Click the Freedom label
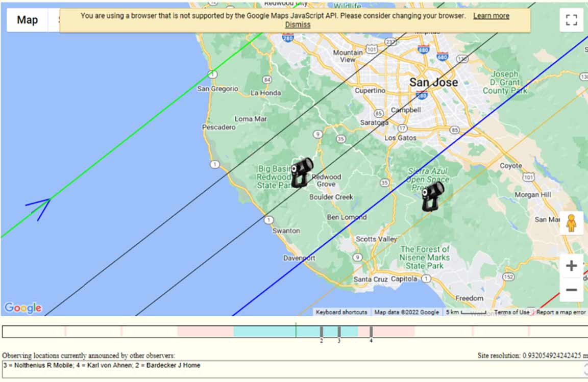 click(x=469, y=298)
